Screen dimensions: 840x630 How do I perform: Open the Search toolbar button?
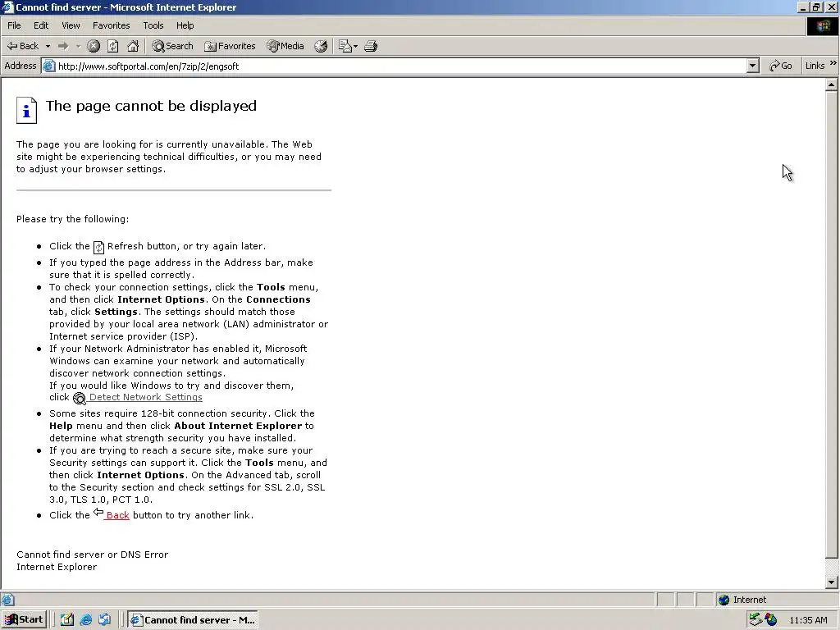coord(172,46)
